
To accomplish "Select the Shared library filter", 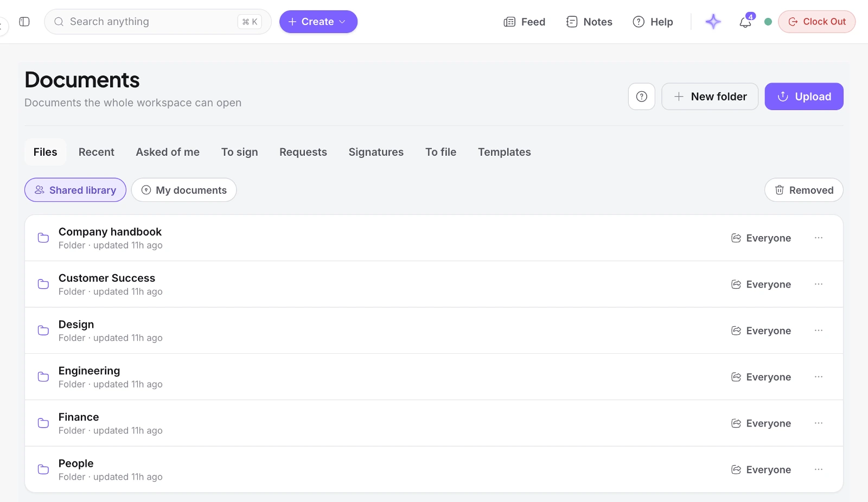I will pos(75,190).
